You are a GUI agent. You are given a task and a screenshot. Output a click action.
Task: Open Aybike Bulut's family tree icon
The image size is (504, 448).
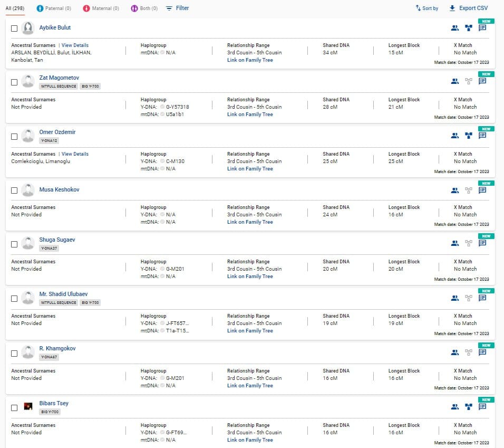[x=468, y=28]
